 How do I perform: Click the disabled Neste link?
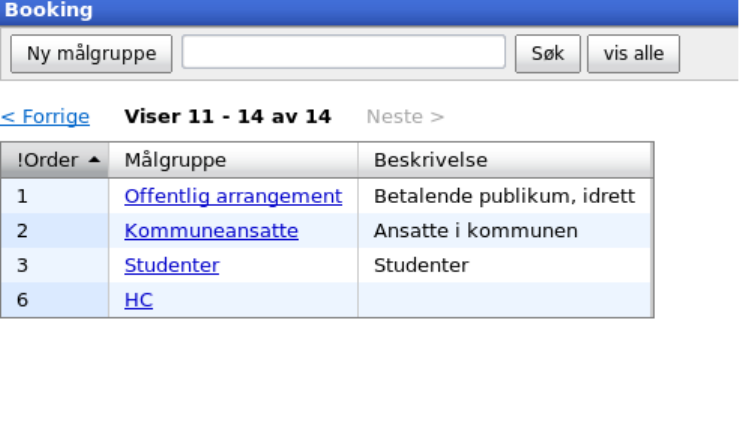pos(405,117)
